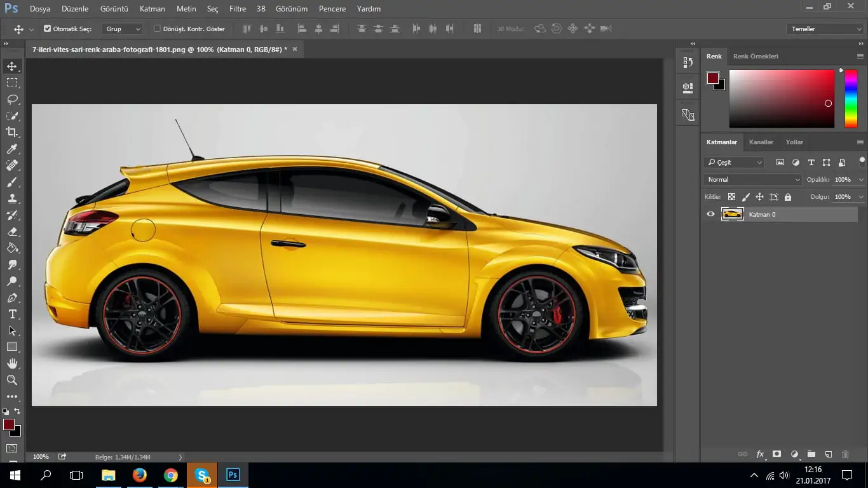Viewport: 868px width, 488px height.
Task: Open the Grup dropdown in options bar
Action: point(123,29)
